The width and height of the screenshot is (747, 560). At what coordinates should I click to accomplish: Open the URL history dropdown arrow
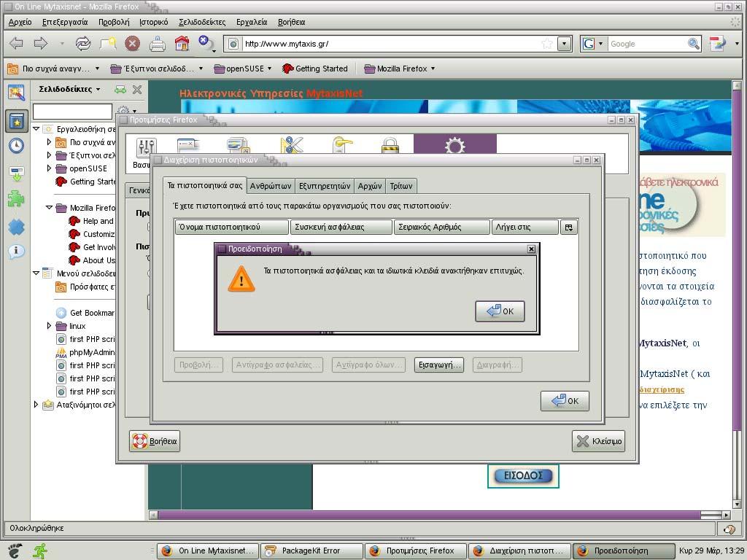coord(565,44)
